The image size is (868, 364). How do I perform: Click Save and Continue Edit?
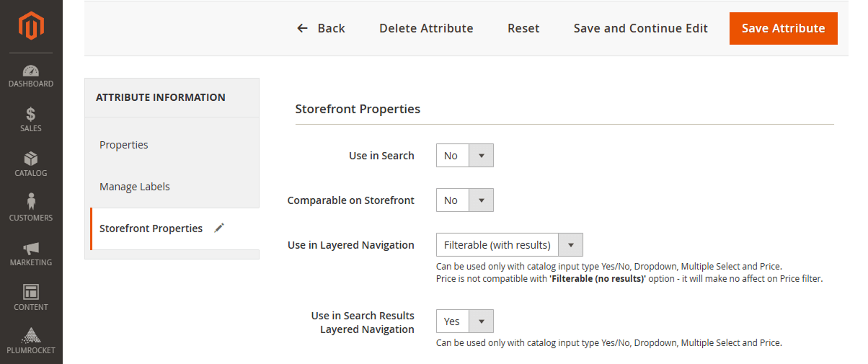(641, 28)
